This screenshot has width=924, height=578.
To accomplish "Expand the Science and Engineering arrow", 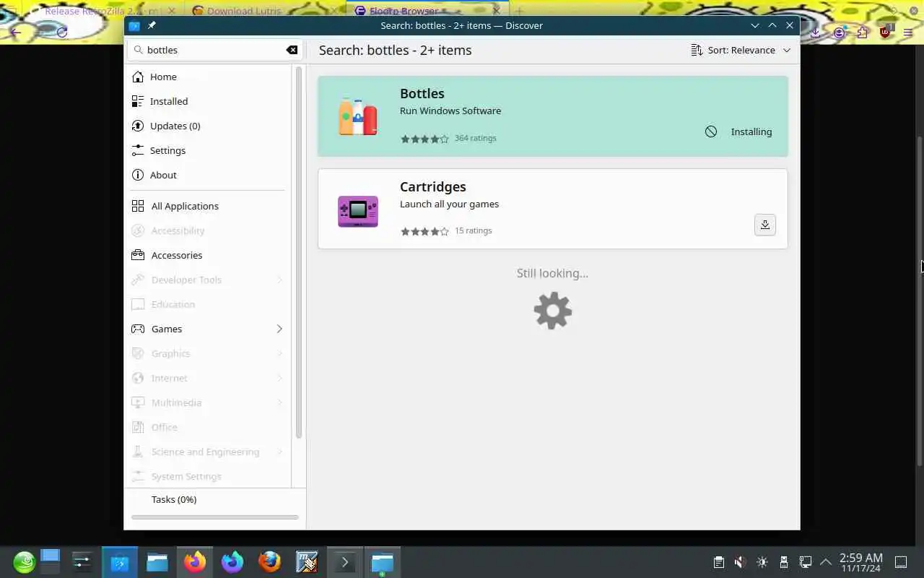I will point(279,452).
